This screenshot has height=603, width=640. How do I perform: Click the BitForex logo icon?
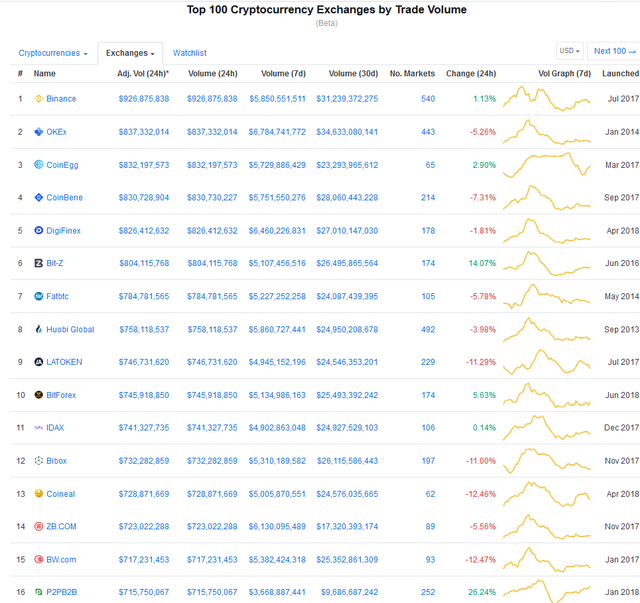click(38, 395)
